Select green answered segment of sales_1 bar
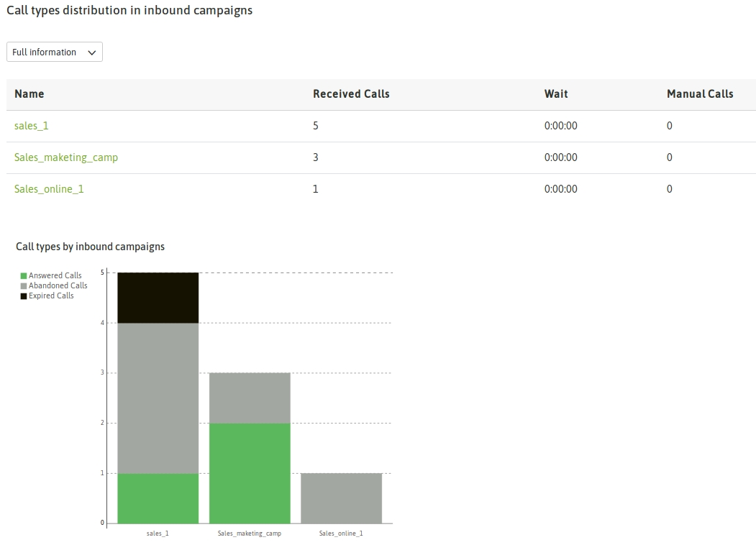 click(x=158, y=498)
